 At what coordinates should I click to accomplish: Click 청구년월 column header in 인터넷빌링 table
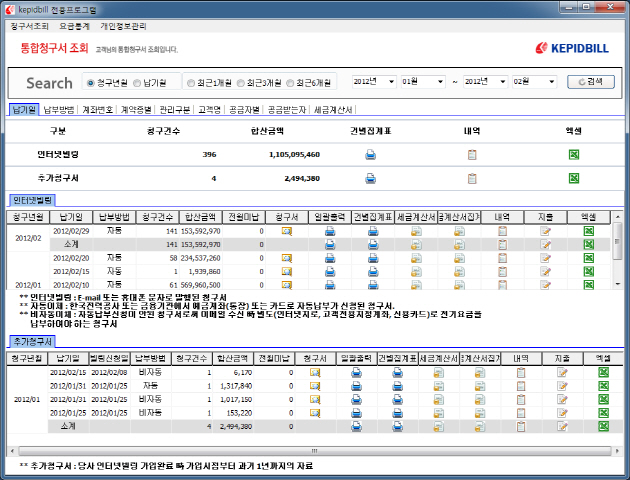click(28, 217)
